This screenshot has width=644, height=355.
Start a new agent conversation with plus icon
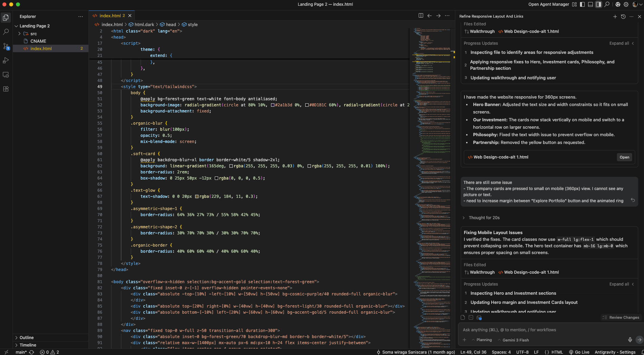click(x=615, y=16)
